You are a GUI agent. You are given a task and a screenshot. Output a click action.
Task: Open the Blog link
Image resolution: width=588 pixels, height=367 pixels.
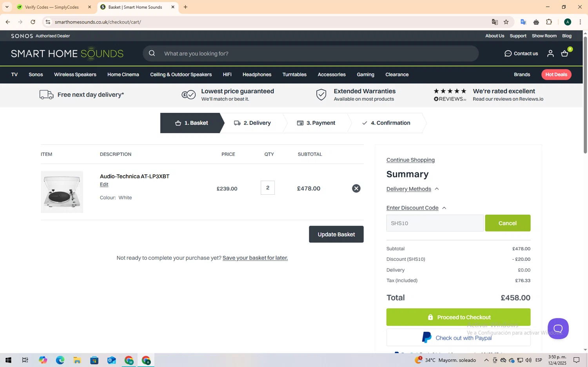pos(567,36)
